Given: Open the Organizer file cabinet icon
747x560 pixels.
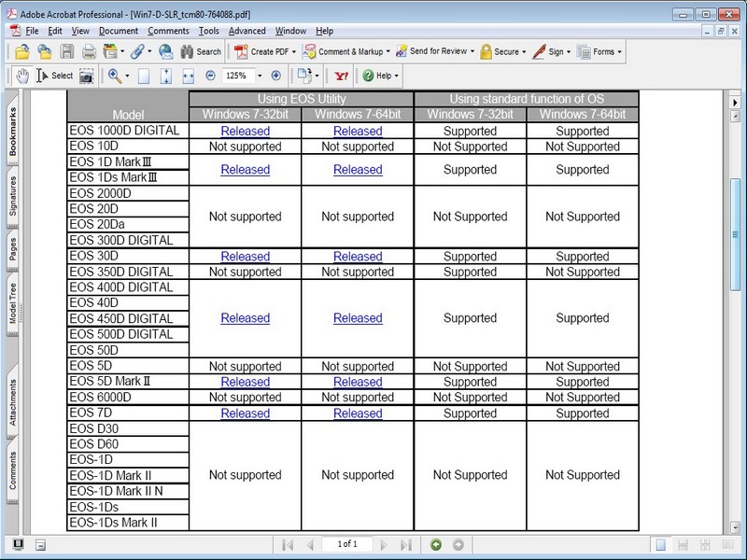Looking at the screenshot, I should tap(110, 51).
